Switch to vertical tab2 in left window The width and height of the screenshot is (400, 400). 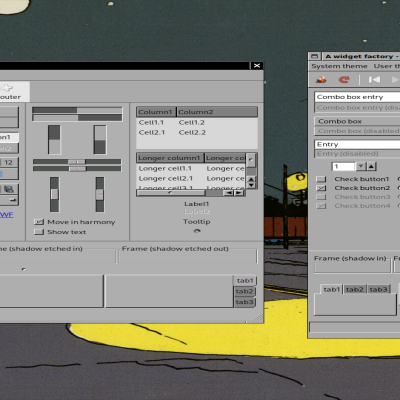coord(245,291)
